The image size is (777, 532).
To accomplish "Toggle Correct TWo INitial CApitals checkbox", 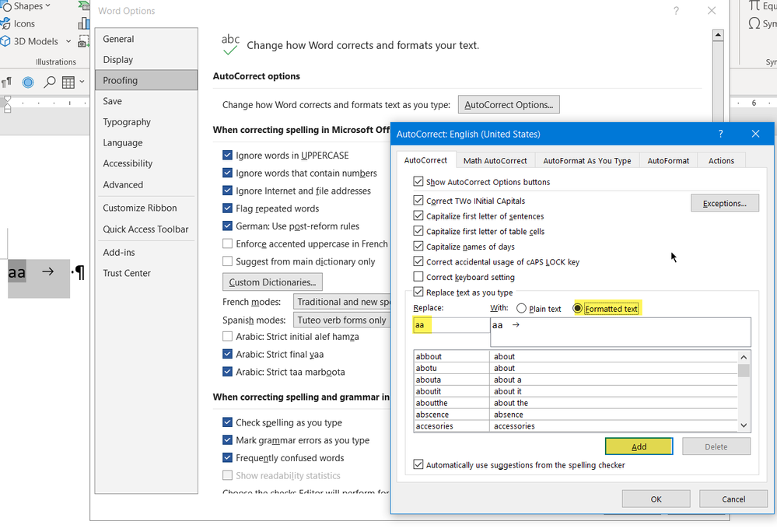I will (x=418, y=201).
